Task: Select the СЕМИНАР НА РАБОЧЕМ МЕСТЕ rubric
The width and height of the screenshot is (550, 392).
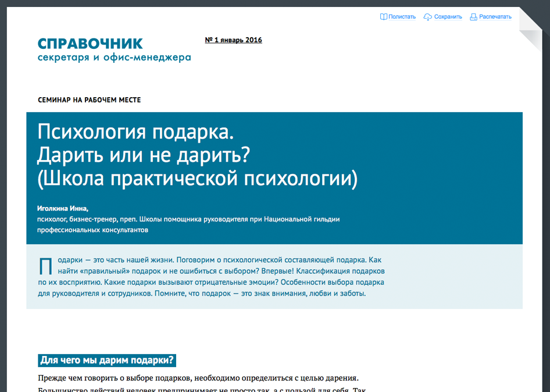Action: pos(89,100)
